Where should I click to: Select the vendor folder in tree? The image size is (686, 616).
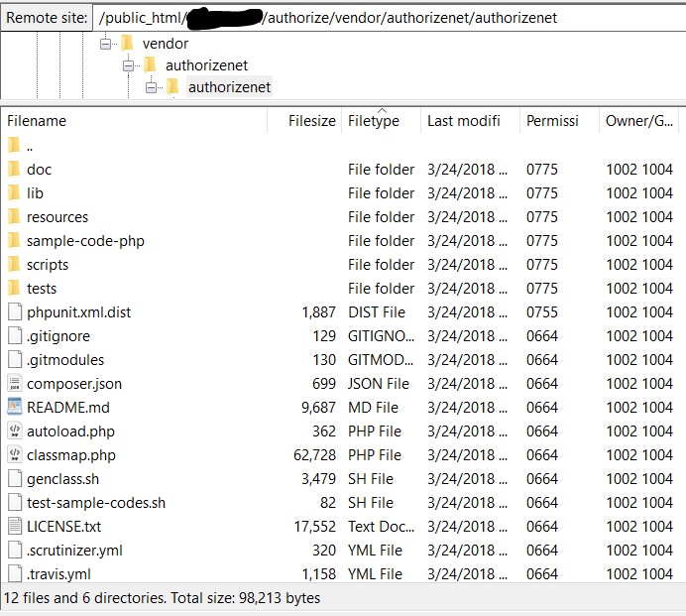click(165, 44)
